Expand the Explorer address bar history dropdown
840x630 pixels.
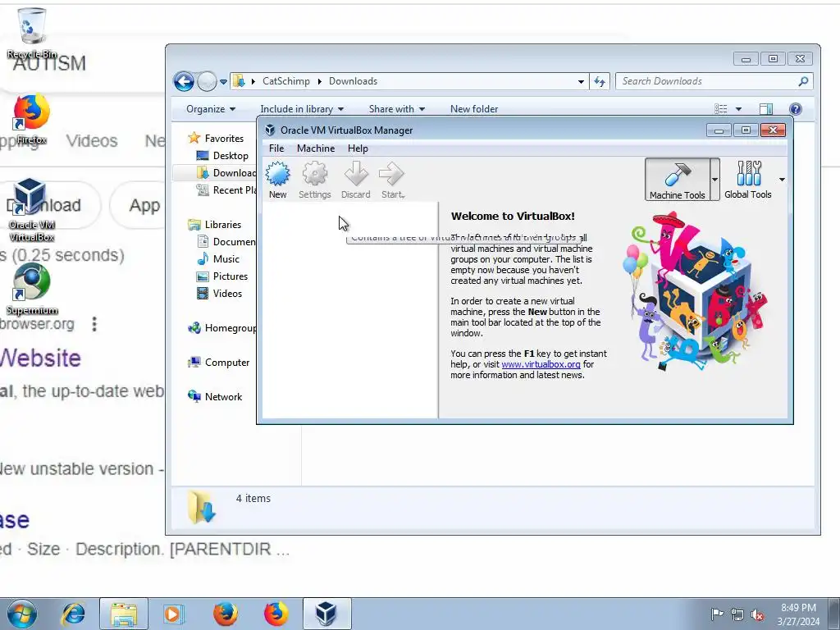(x=581, y=82)
